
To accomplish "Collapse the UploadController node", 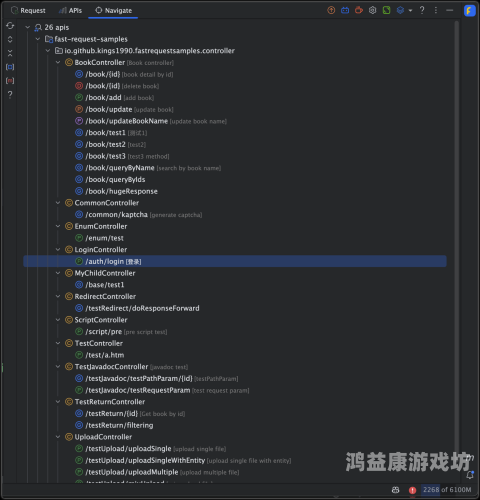I will click(x=58, y=437).
